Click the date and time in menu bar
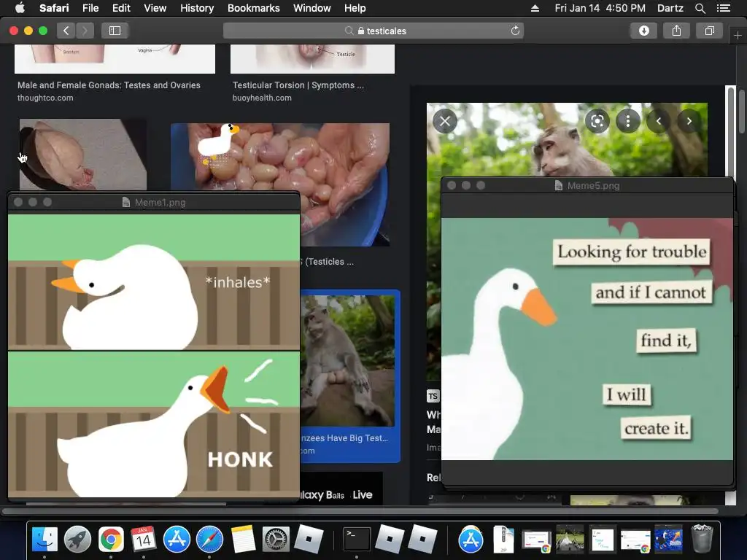This screenshot has width=747, height=560. 600,8
